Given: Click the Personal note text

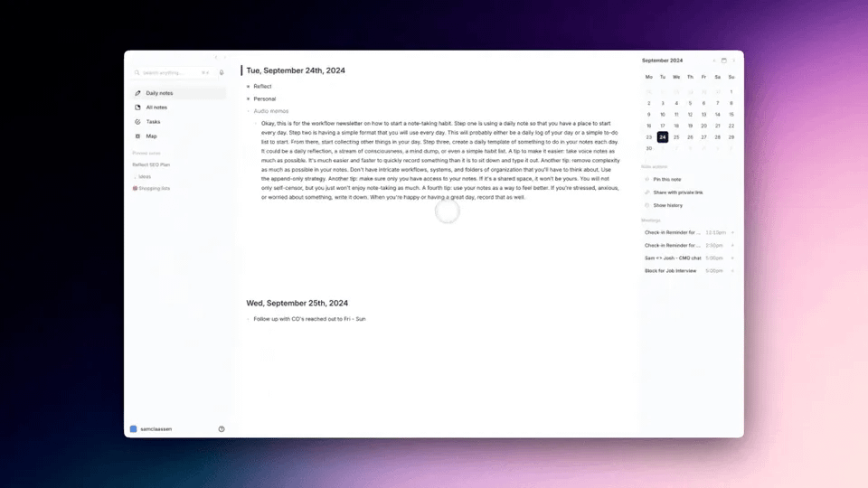Looking at the screenshot, I should [x=265, y=99].
